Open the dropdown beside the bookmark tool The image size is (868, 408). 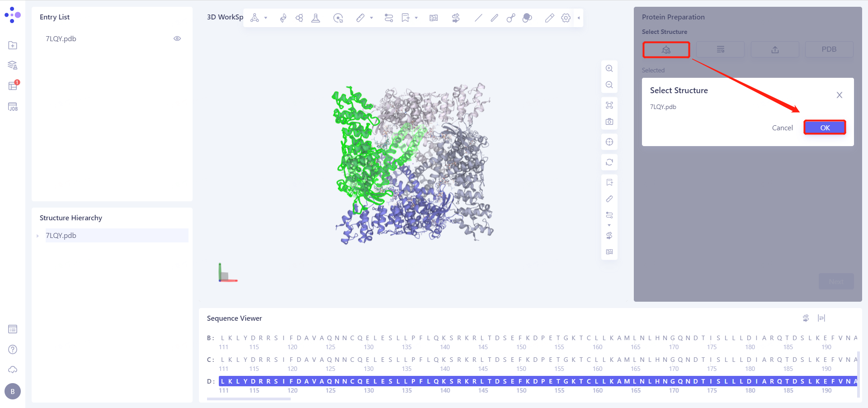pyautogui.click(x=416, y=18)
